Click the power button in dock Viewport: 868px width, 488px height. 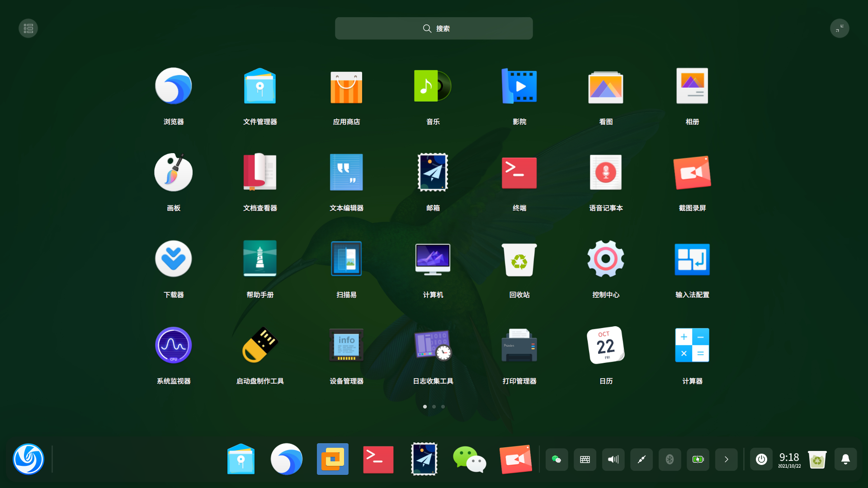pyautogui.click(x=761, y=460)
